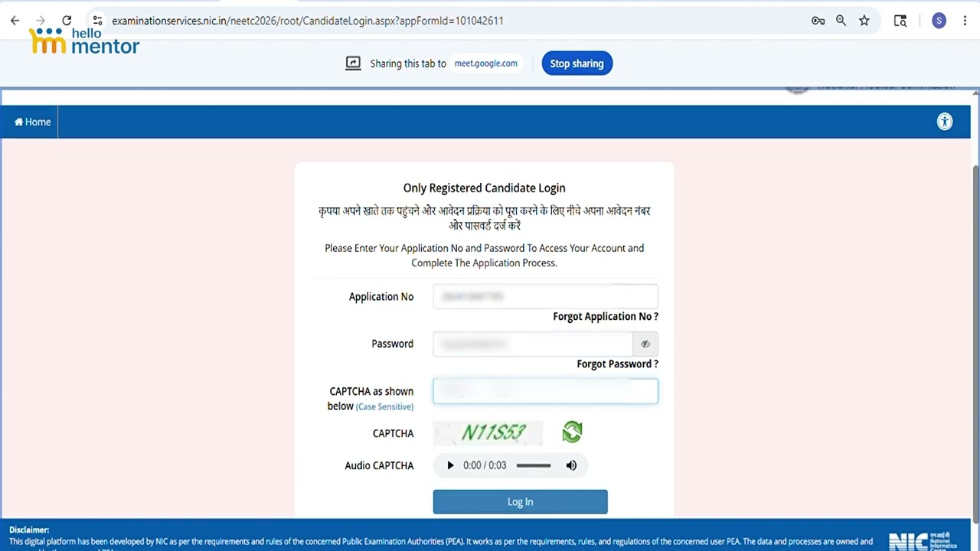Click the Log In button

click(521, 502)
